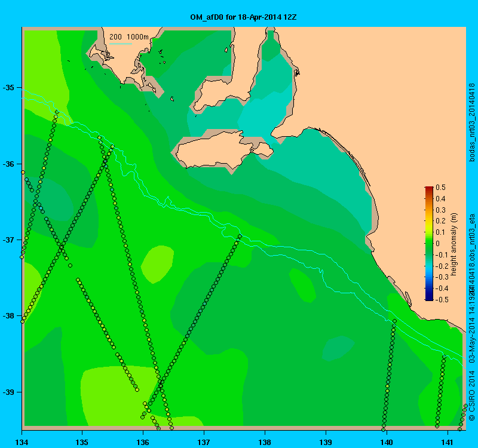Click the '139' longitude axis label
The width and height of the screenshot is (478, 448).
[326, 442]
